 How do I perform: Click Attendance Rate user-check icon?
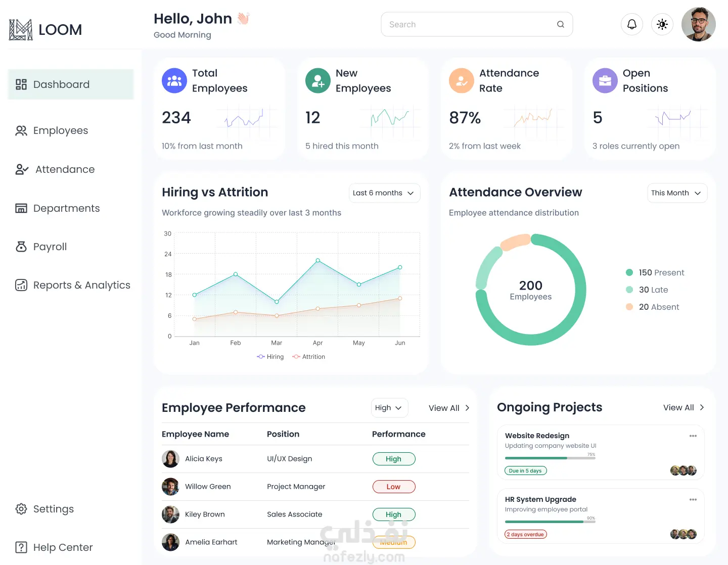[462, 81]
